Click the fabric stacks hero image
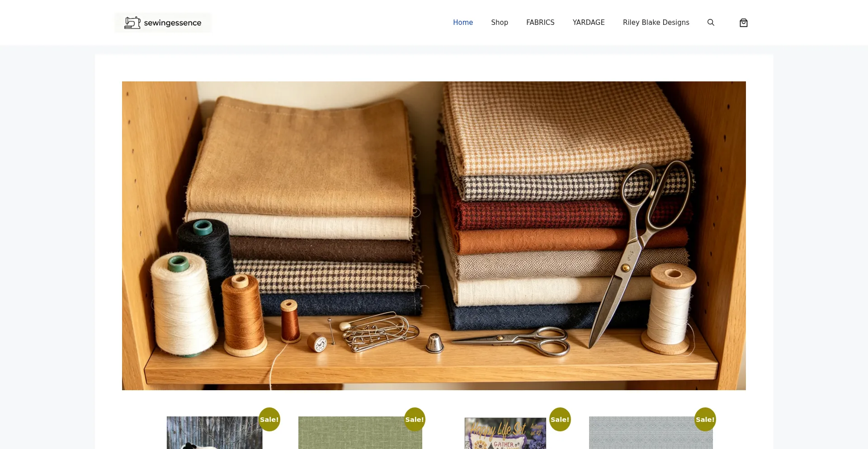Viewport: 868px width, 449px height. [434, 236]
